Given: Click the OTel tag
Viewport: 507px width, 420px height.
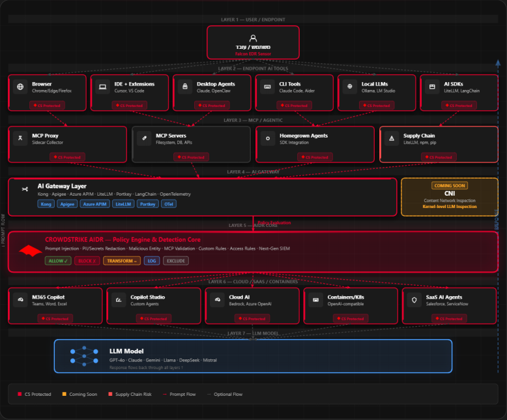Looking at the screenshot, I should [x=169, y=204].
